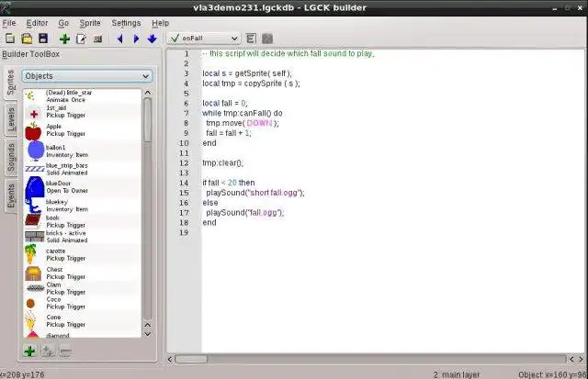Click the playSound("short fall.ogg") line
Viewport: 588px width, 379px height.
coord(255,193)
